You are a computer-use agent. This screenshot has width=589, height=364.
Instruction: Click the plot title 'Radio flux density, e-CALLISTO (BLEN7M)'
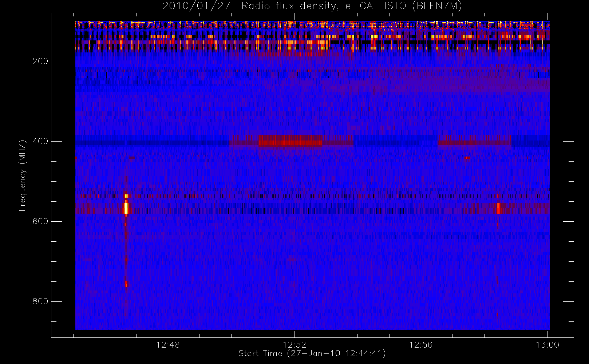coord(352,6)
